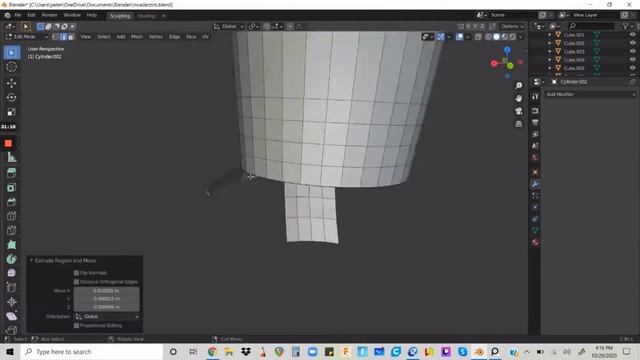Open the UV menu
This screenshot has height=360, width=640.
[205, 37]
